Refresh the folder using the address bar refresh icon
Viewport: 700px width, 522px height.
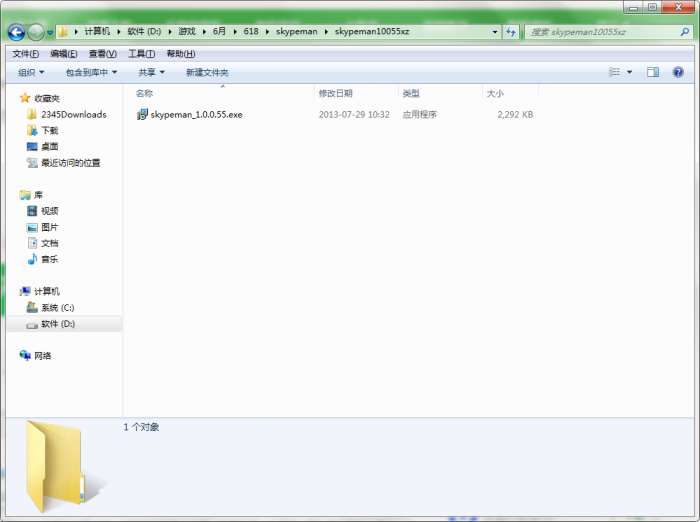(x=511, y=32)
